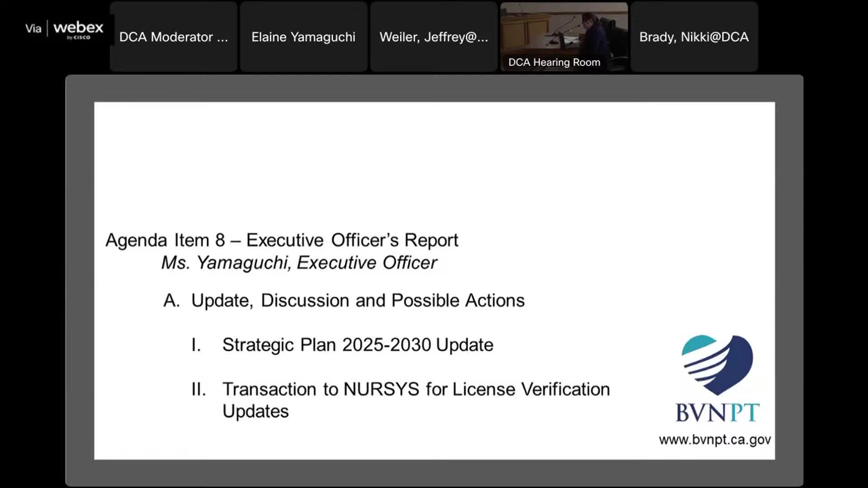Select the Brady, Nikki@DCA participant tile
The height and width of the screenshot is (488, 868).
click(694, 37)
